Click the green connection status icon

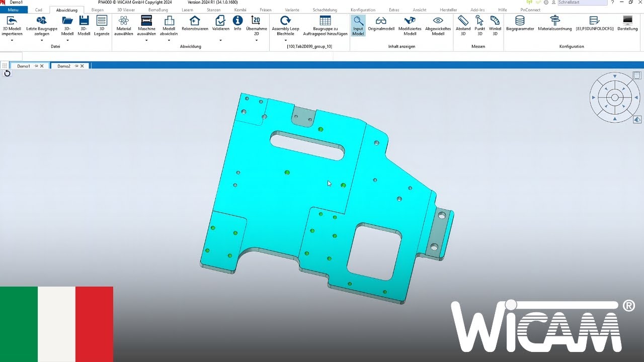(529, 3)
